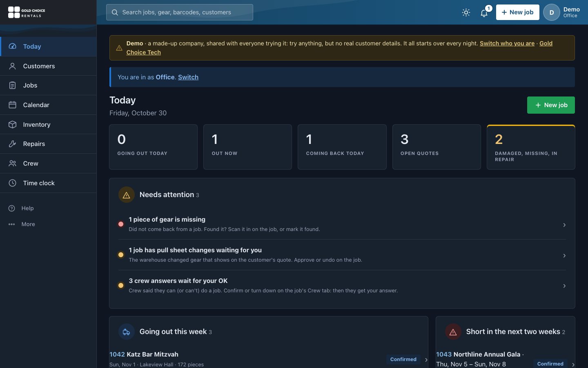
Task: Click the Needs attention warning icon
Action: [127, 195]
